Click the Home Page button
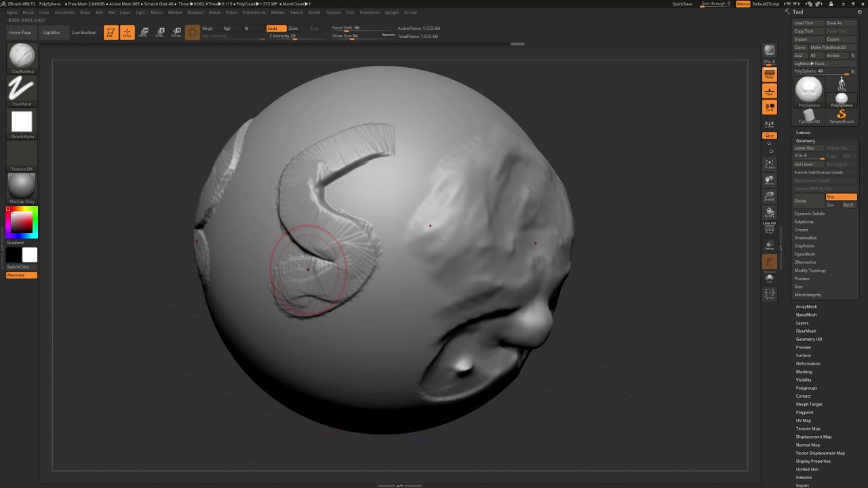868x488 pixels. (x=20, y=33)
